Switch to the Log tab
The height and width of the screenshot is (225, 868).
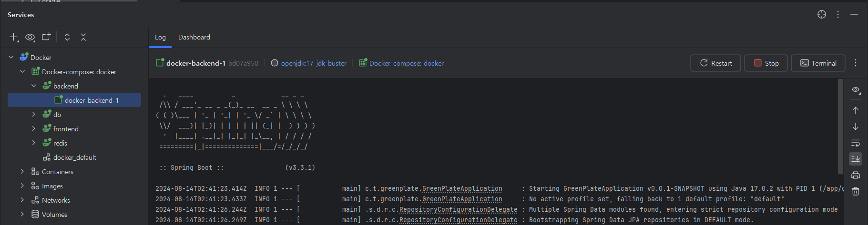(x=160, y=37)
